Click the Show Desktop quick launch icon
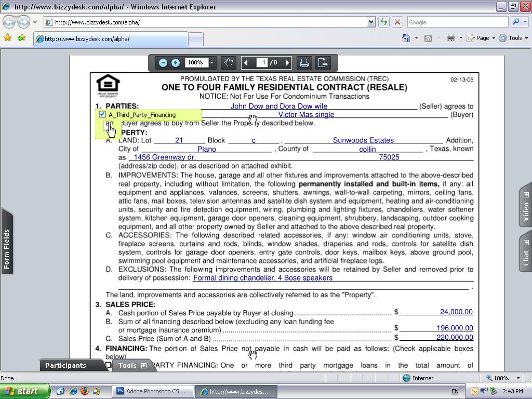Screen dimensions: 532x399 pos(60,391)
